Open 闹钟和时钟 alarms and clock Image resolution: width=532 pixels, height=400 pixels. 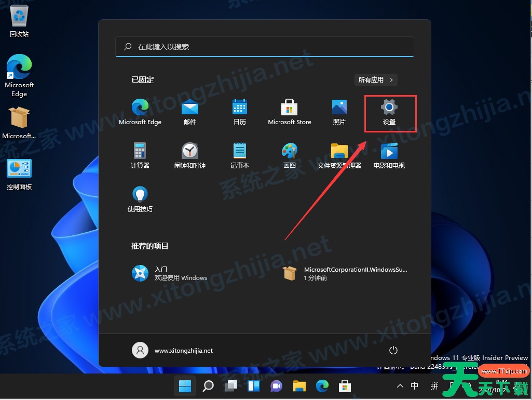pyautogui.click(x=189, y=155)
